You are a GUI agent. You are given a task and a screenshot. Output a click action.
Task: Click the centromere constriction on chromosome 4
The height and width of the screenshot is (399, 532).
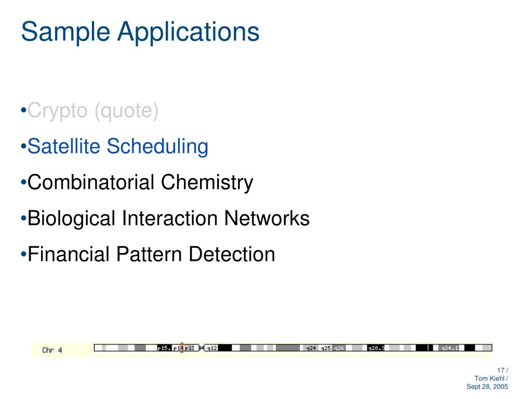pos(202,348)
